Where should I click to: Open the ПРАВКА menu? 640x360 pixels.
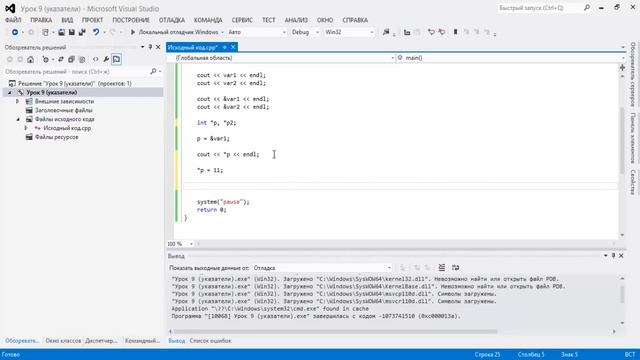41,20
